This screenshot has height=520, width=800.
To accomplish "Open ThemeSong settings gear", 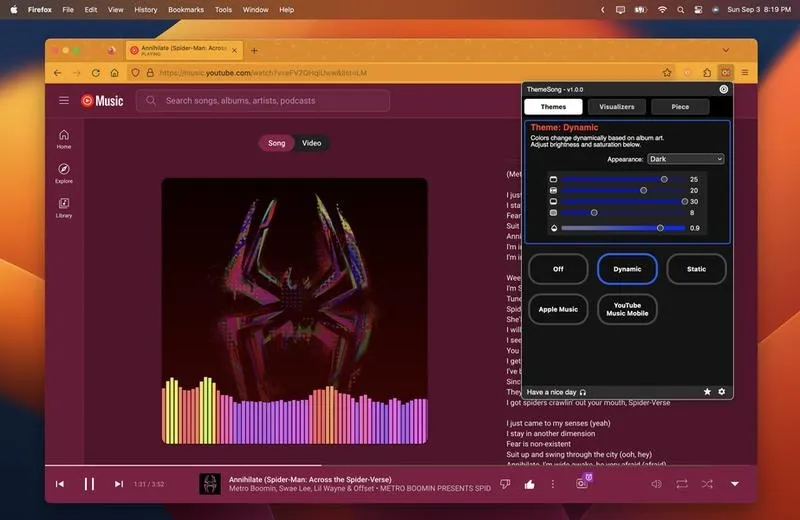I will (721, 391).
